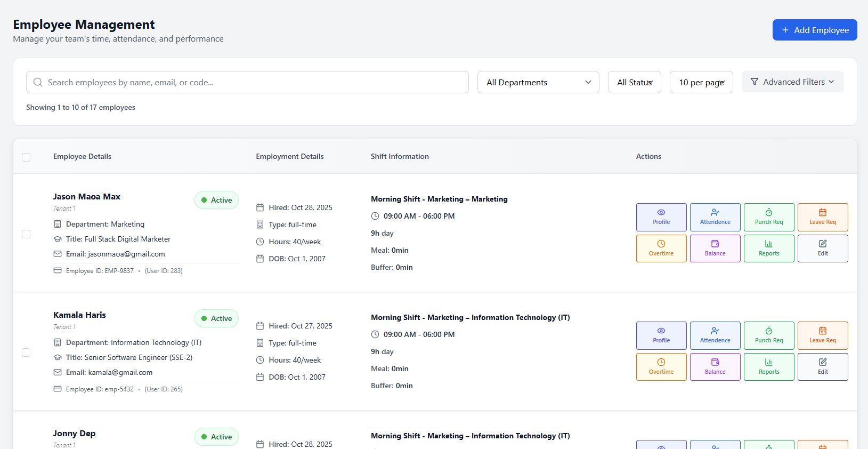The image size is (868, 449).
Task: Check the box for Kamala Haris
Action: click(26, 352)
